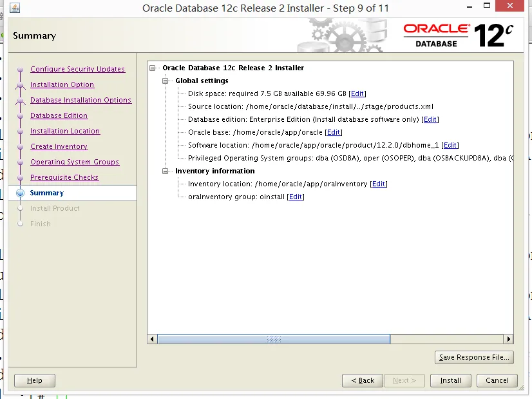Viewport: 532px width, 399px height.
Task: Click the horizontal scrollbar right arrow
Action: point(508,339)
